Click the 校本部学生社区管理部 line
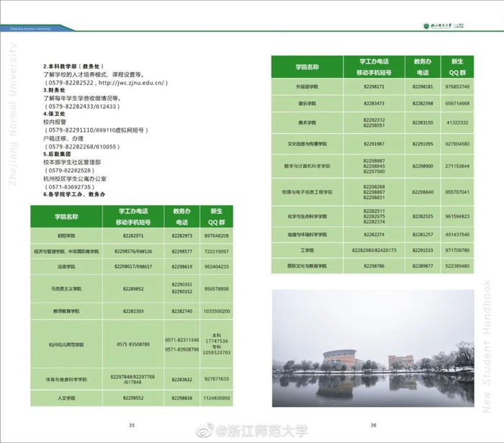504x443 pixels. pyautogui.click(x=72, y=162)
